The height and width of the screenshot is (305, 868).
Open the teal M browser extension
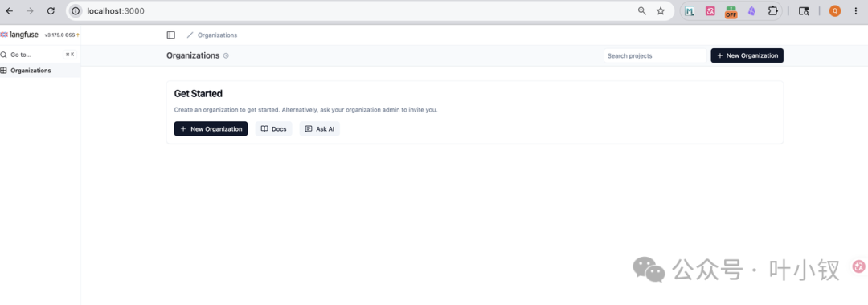(x=690, y=11)
